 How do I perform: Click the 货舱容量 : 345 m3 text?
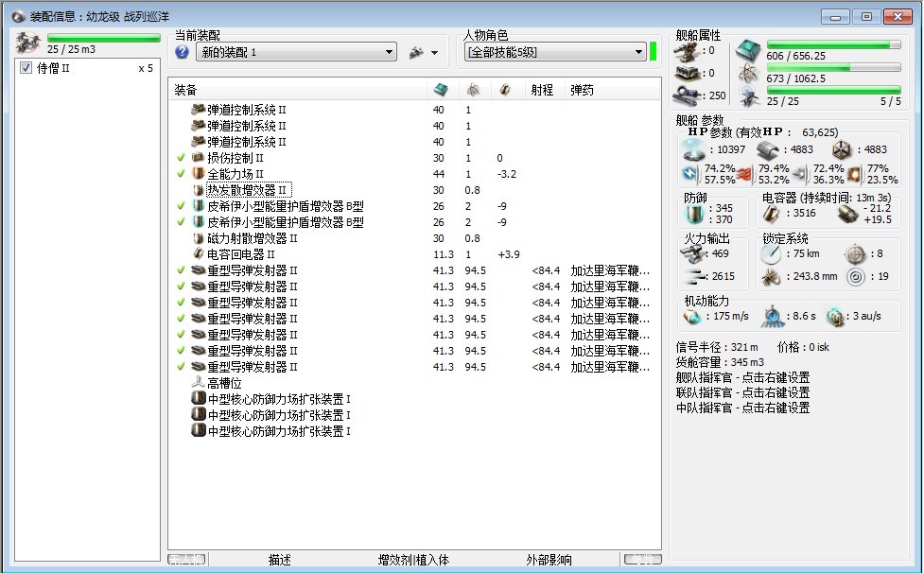720,362
